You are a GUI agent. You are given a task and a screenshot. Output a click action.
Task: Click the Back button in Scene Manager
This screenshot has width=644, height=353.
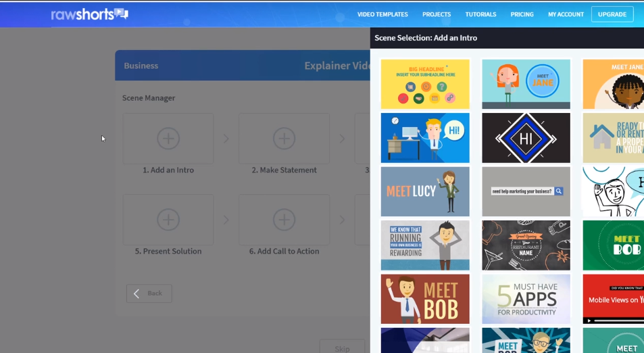coord(149,293)
